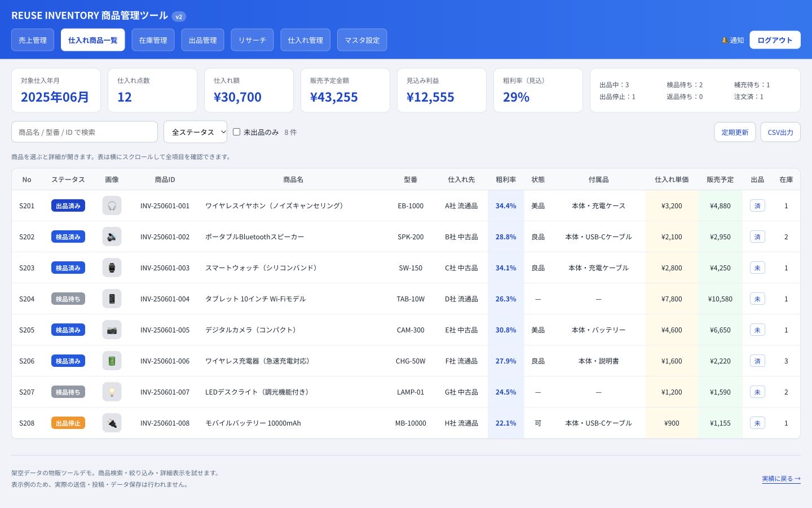This screenshot has height=508, width=812.
Task: Click 出品 済 badge for row S201
Action: coord(757,205)
